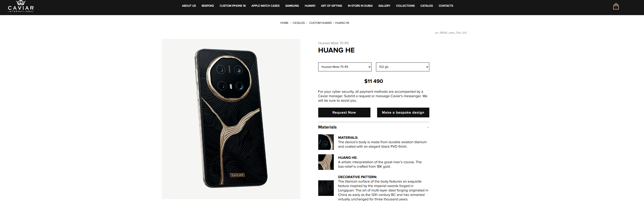Go to Custom iPhone 16 page
This screenshot has height=201, width=644.
pos(232,6)
